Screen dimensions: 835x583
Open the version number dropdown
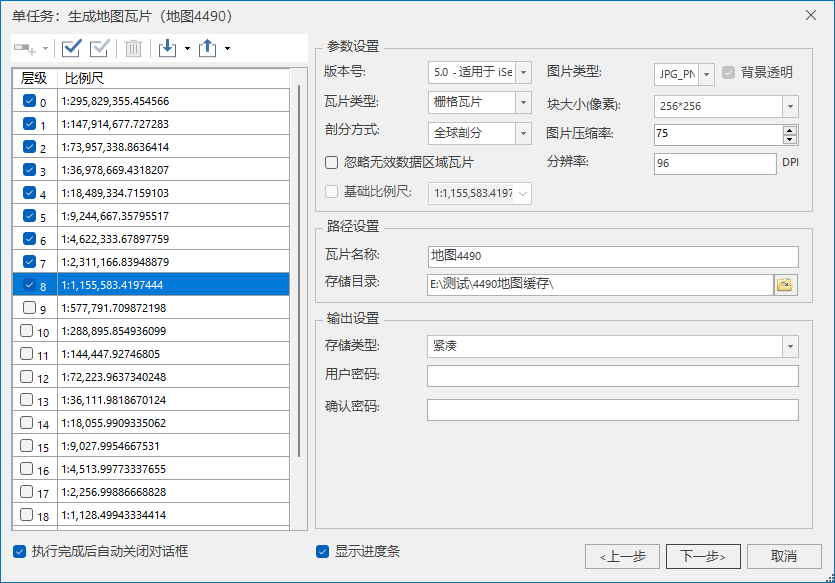[x=523, y=72]
